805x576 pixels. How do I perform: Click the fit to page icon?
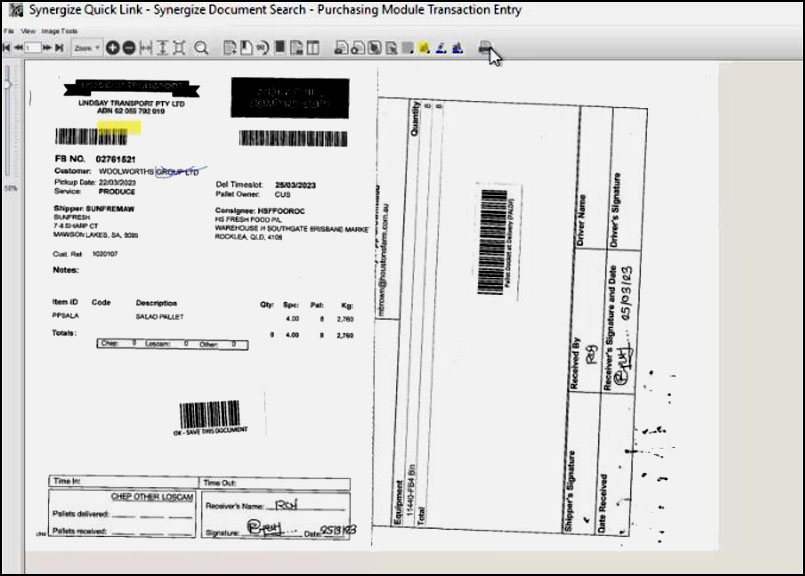click(179, 47)
